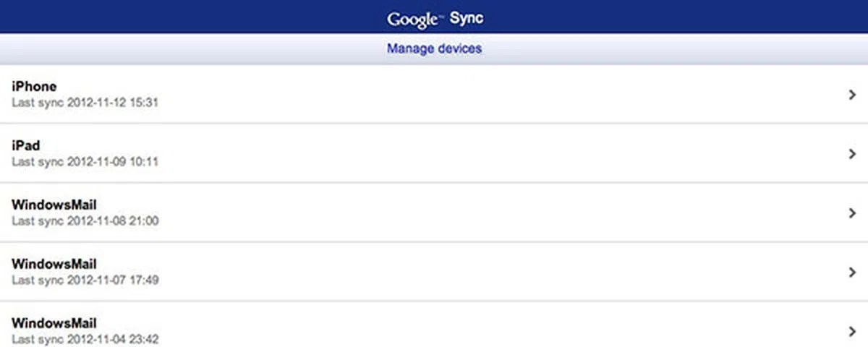Select WindowsMail device above 2012-11-08 sync

tap(54, 205)
